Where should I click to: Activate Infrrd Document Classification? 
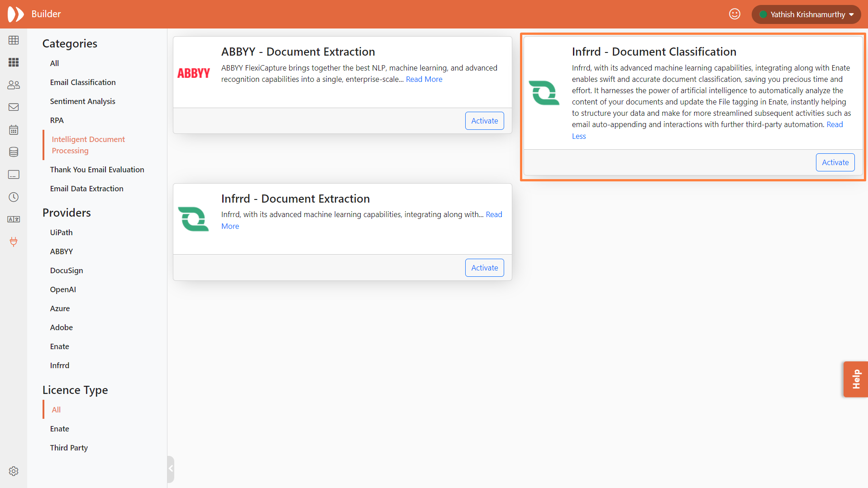point(835,162)
